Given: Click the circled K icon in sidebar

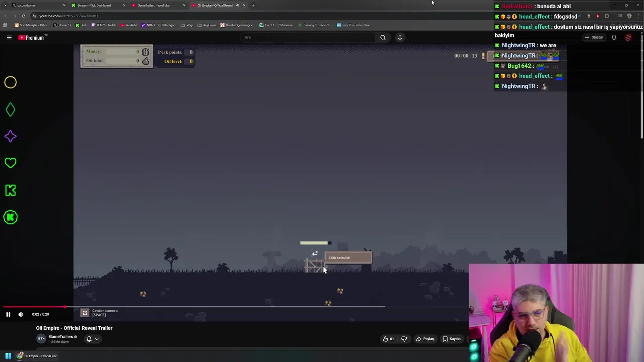Looking at the screenshot, I should 10,217.
